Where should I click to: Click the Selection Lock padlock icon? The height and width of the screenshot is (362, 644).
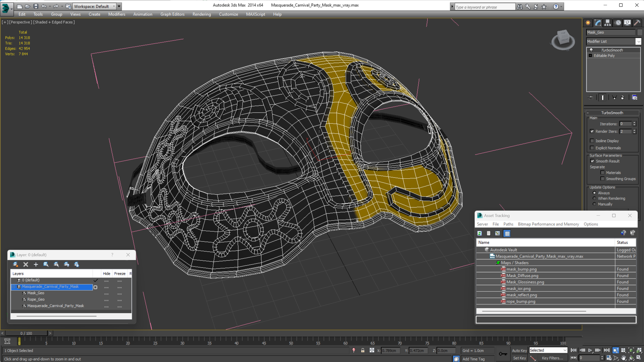pyautogui.click(x=363, y=350)
